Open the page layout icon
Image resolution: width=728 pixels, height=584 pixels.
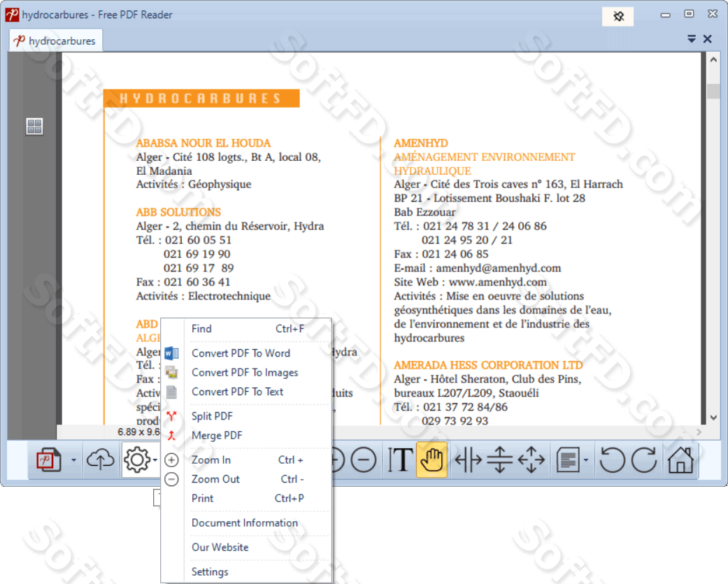568,460
